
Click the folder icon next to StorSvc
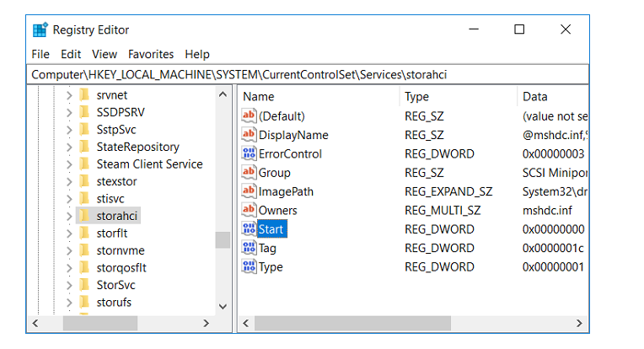pyautogui.click(x=84, y=285)
